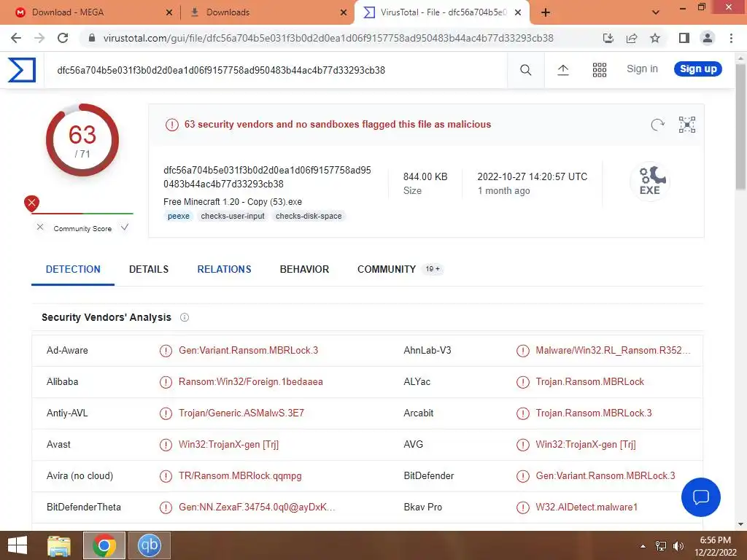The height and width of the screenshot is (560, 747).
Task: Click the Sign up button
Action: click(698, 69)
